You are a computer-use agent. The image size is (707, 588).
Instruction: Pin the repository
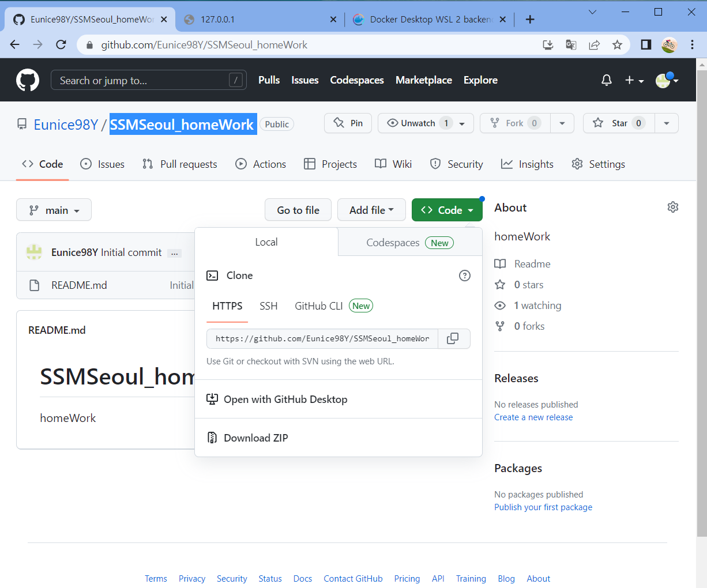[348, 123]
